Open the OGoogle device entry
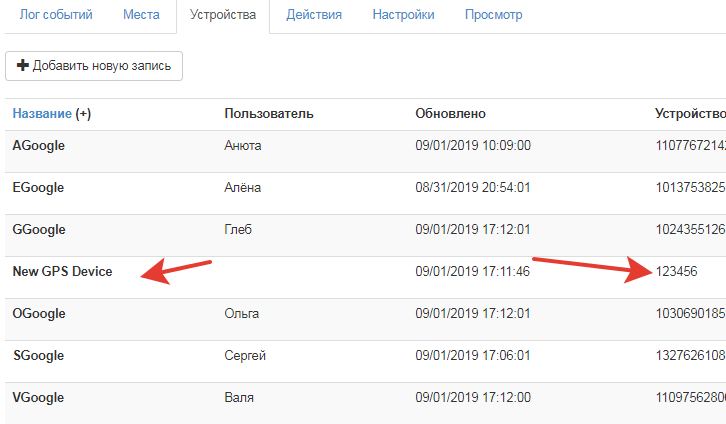 point(39,313)
